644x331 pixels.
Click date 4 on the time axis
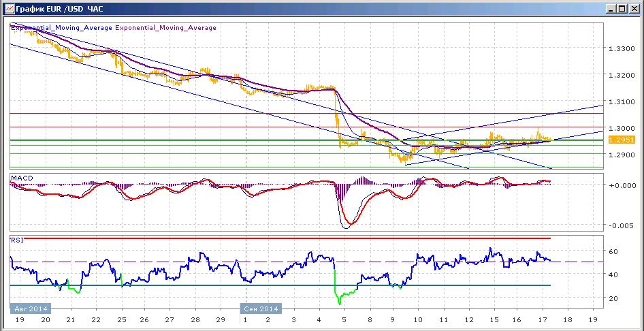point(319,319)
